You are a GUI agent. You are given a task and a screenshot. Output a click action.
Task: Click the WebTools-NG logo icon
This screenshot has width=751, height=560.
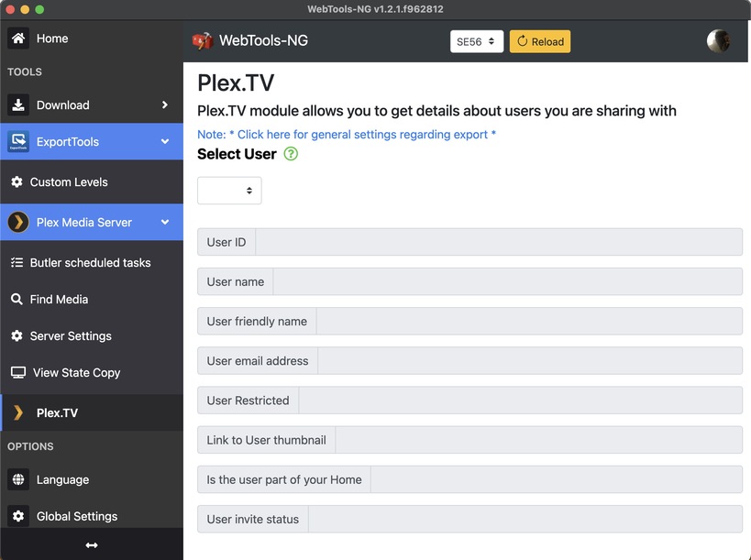203,41
